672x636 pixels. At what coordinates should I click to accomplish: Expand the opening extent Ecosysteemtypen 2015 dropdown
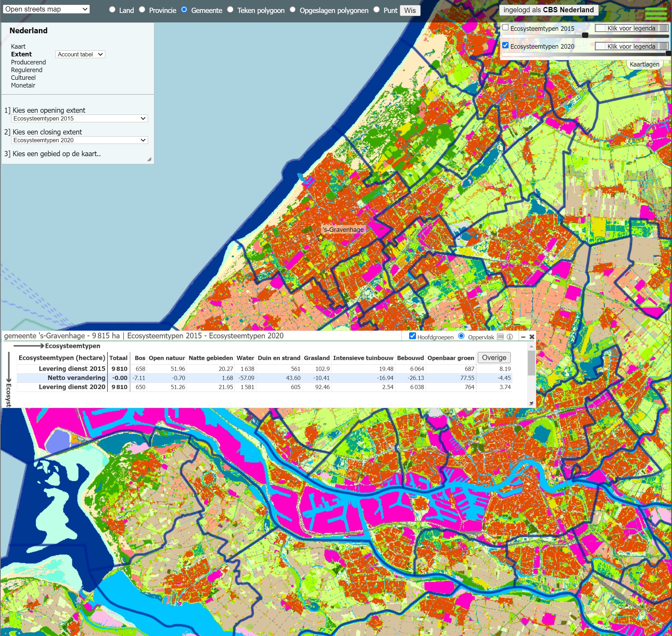click(79, 119)
